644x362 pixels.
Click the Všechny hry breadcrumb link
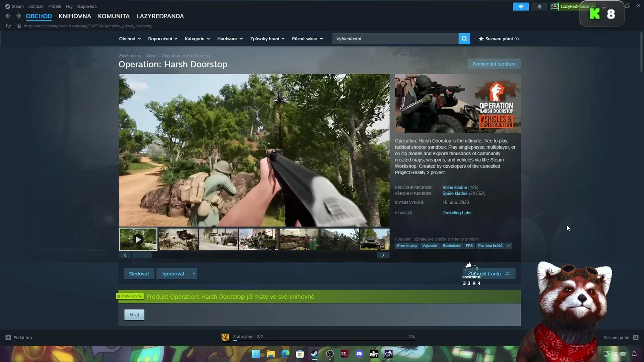pos(130,56)
